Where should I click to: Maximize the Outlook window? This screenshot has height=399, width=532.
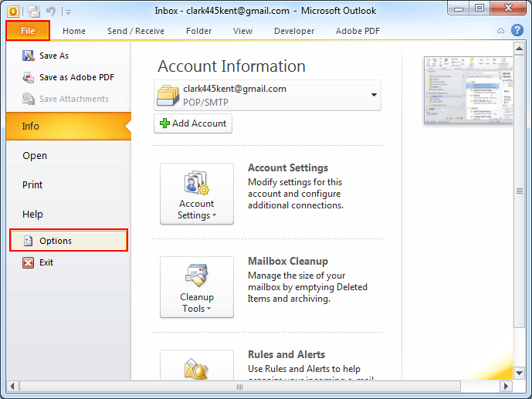[x=479, y=8]
